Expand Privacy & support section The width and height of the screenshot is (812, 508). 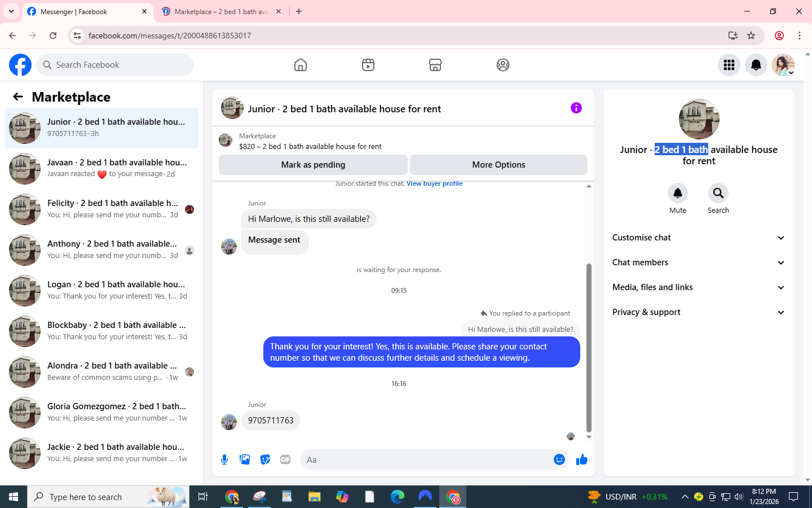(699, 312)
